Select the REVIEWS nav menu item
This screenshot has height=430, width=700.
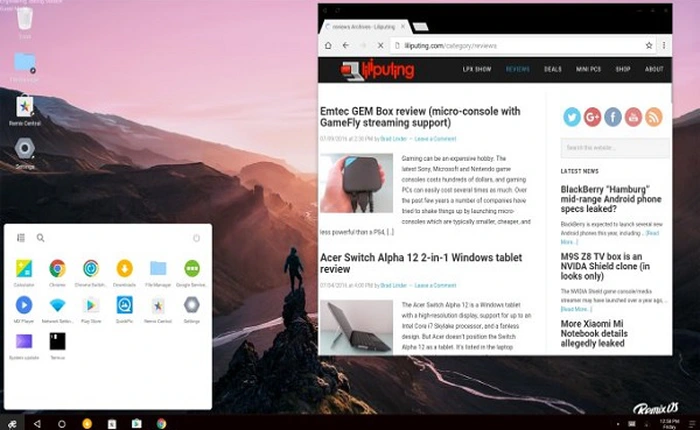517,69
